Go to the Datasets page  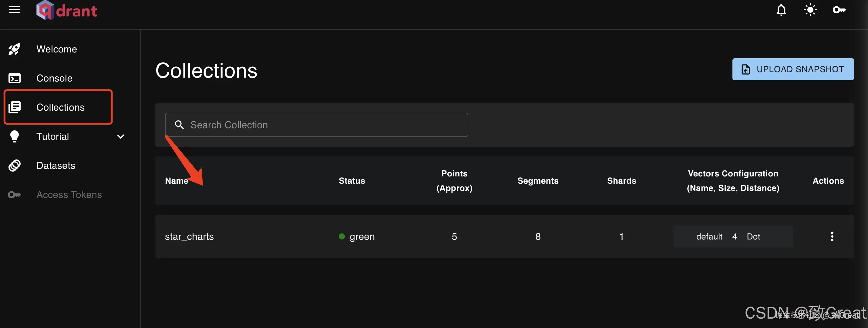pos(56,165)
